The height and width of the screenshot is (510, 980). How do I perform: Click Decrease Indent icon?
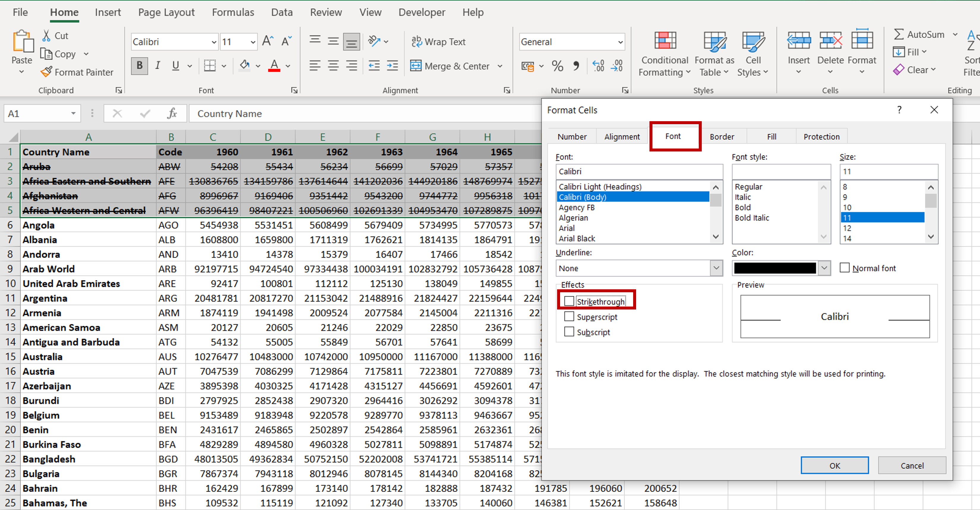[374, 66]
